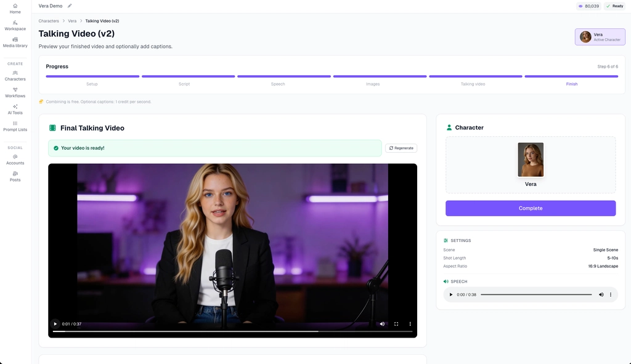Viewport: 631px width, 364px height.
Task: Click the purple Complete button
Action: pos(531,208)
